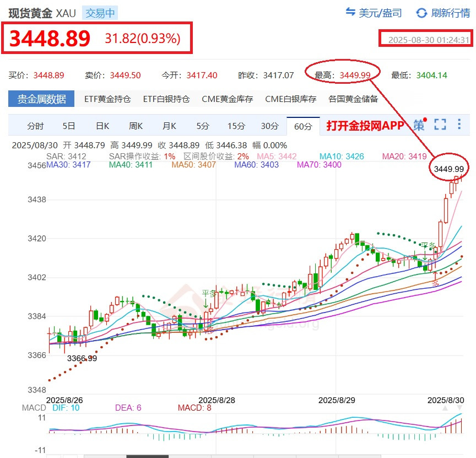The image size is (476, 458).
Task: Open the 打开金投网APP link
Action: [x=364, y=125]
